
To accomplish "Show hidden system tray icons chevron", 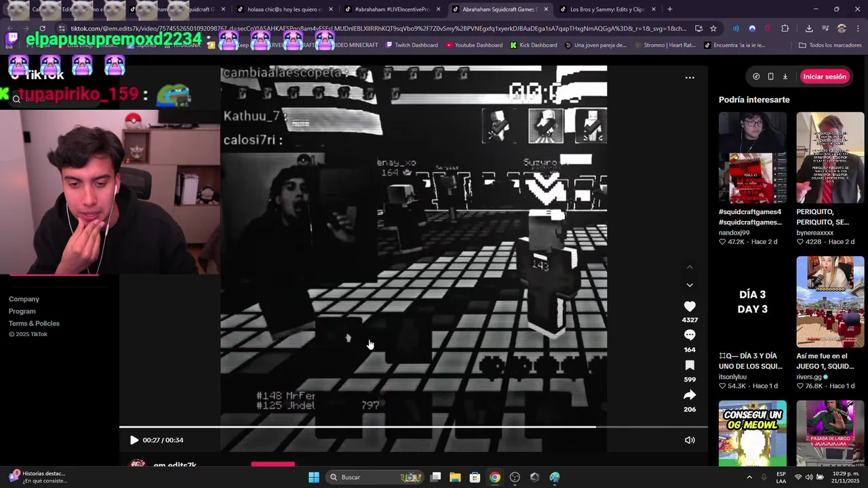I will pyautogui.click(x=749, y=477).
